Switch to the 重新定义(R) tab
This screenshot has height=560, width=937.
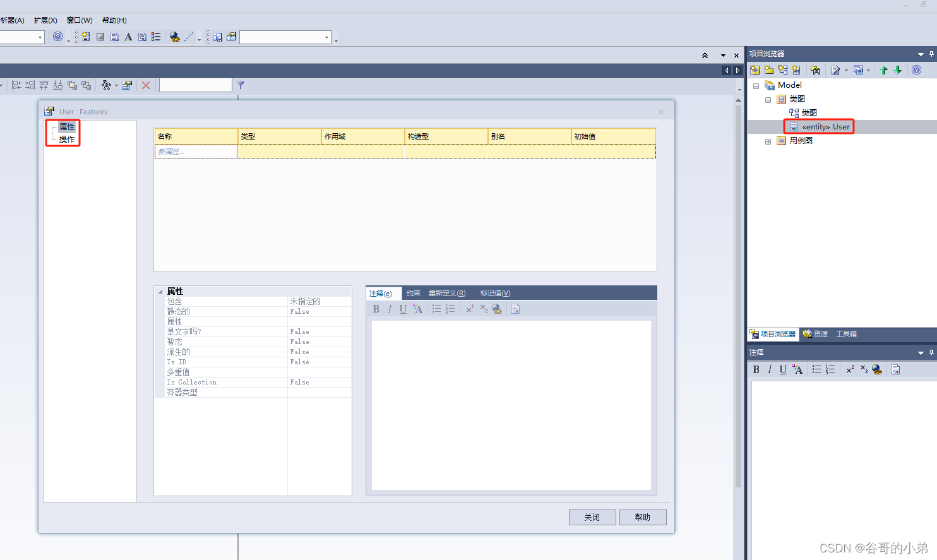tap(447, 293)
